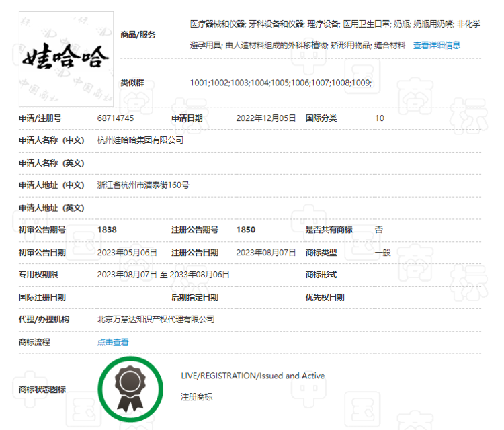Click the 注册公告日期 field label
This screenshot has height=430, width=504.
(x=195, y=253)
